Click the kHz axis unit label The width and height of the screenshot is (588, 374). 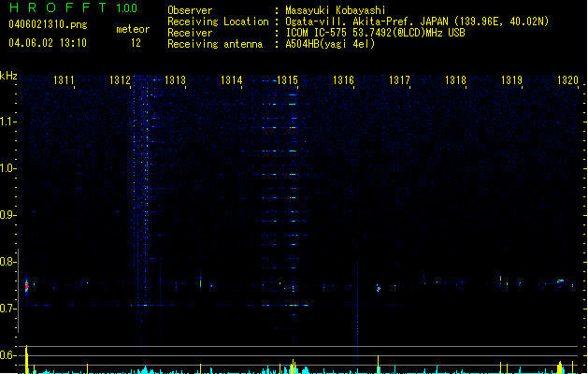pyautogui.click(x=8, y=76)
